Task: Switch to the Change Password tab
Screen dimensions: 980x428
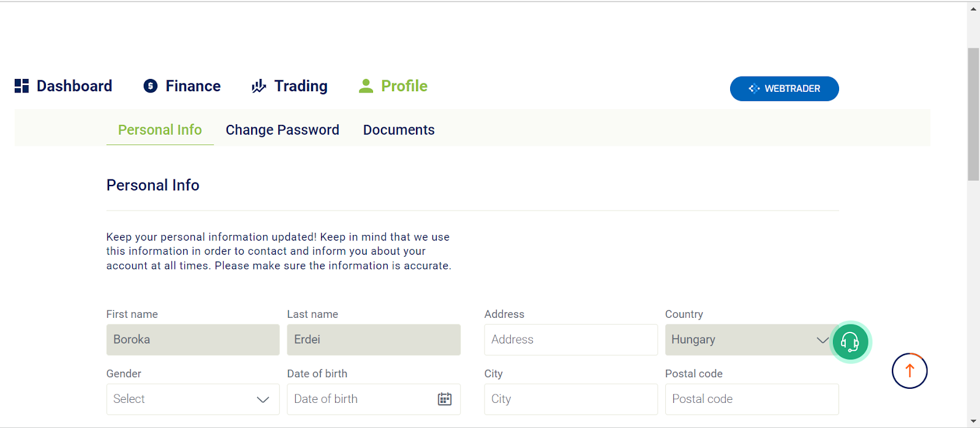Action: point(282,130)
